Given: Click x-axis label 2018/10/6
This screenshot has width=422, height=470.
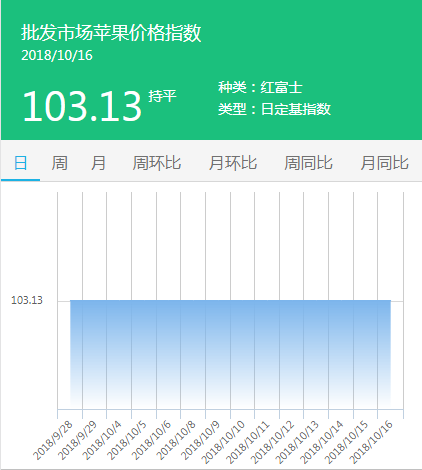Looking at the screenshot, I should pos(151,440).
